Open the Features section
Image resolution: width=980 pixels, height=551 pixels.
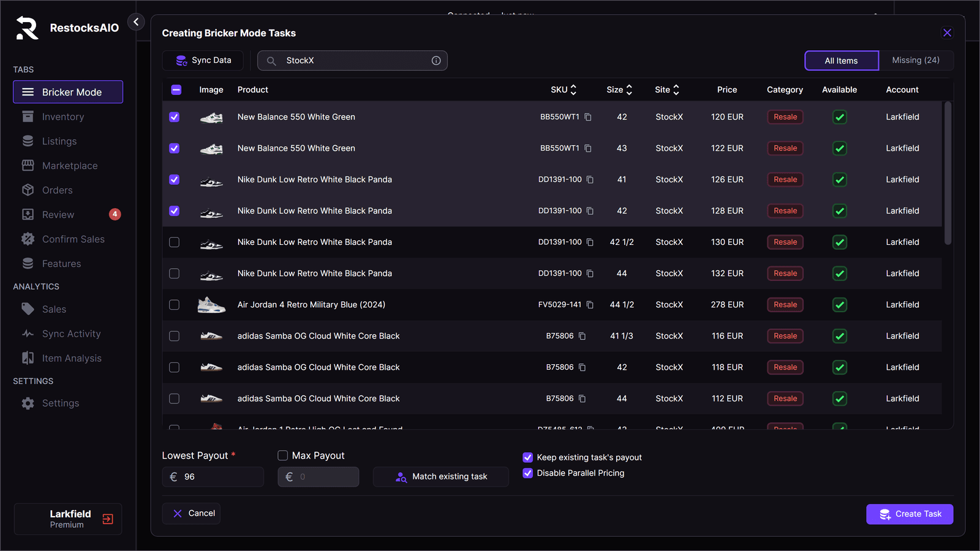point(68,264)
